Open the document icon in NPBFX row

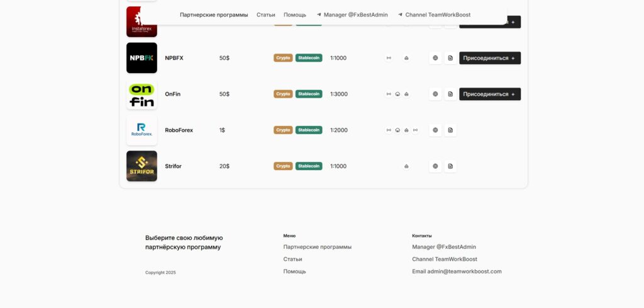pos(450,58)
